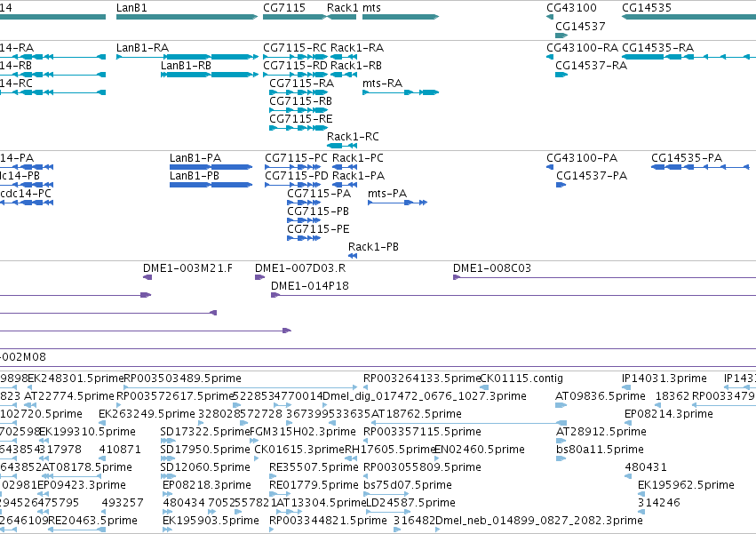Viewport: 756px width, 534px height.
Task: Select the CG7115-PC CDS
Action: pyautogui.click(x=292, y=167)
